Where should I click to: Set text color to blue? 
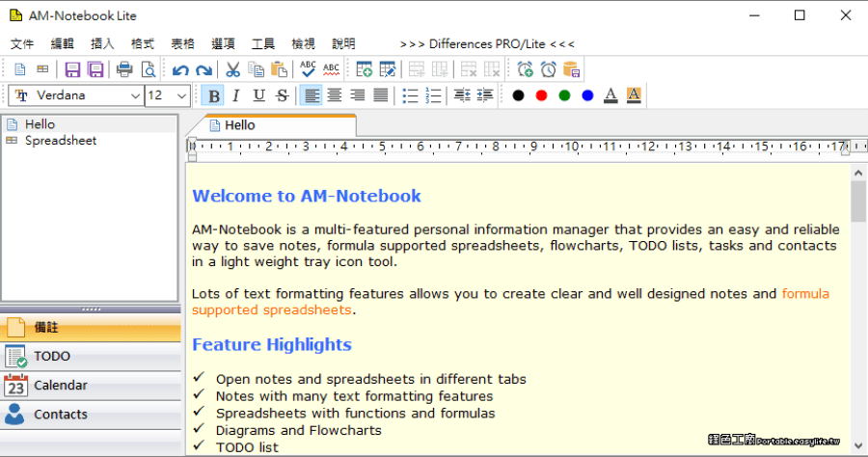(x=588, y=95)
